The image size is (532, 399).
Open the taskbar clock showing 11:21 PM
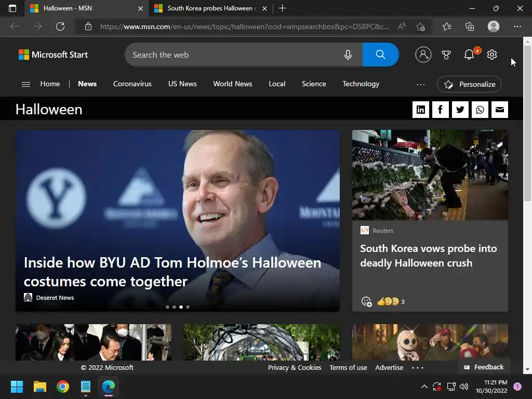(491, 387)
